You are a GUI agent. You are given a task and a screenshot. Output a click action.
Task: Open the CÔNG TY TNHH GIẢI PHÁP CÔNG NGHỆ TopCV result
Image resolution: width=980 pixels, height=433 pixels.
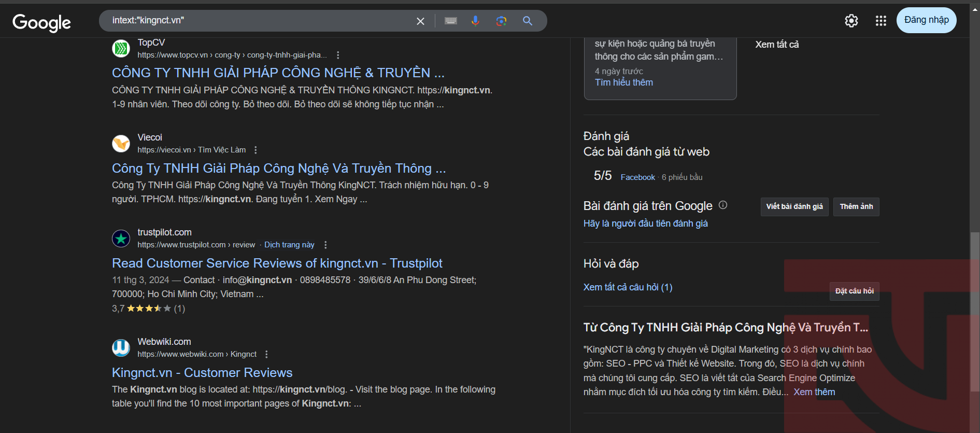[x=278, y=73]
